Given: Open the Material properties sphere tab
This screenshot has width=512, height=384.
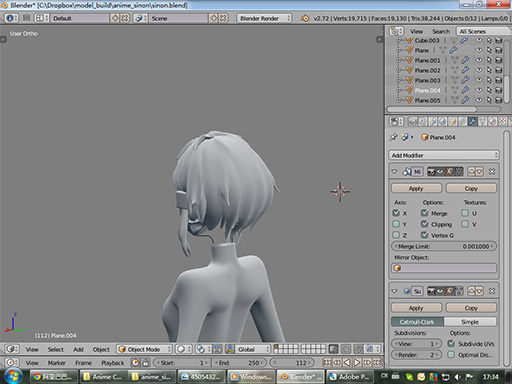Looking at the screenshot, I should (493, 122).
